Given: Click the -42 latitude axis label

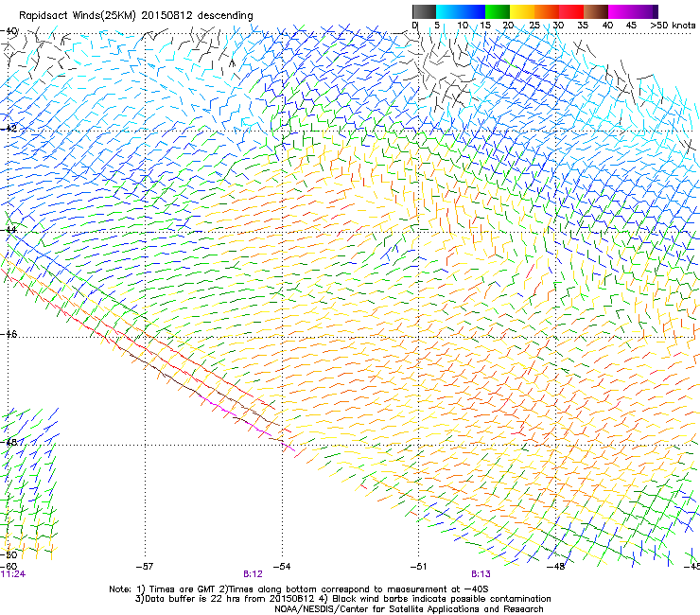Looking at the screenshot, I should coord(9,128).
